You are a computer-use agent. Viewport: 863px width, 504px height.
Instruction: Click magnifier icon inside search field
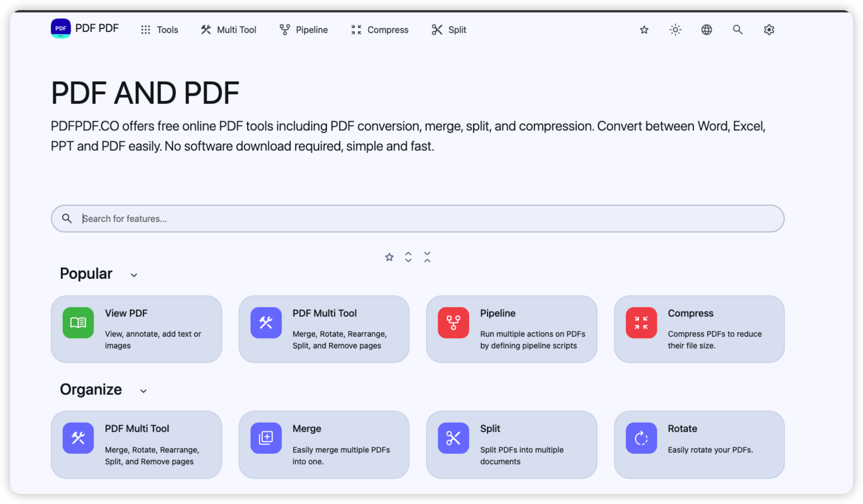point(67,219)
